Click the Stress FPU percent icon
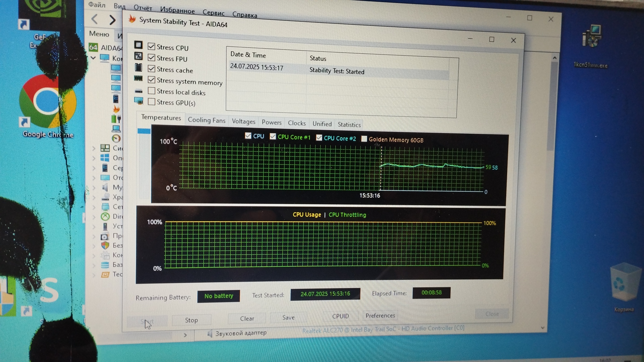The height and width of the screenshot is (362, 644). pos(138,56)
